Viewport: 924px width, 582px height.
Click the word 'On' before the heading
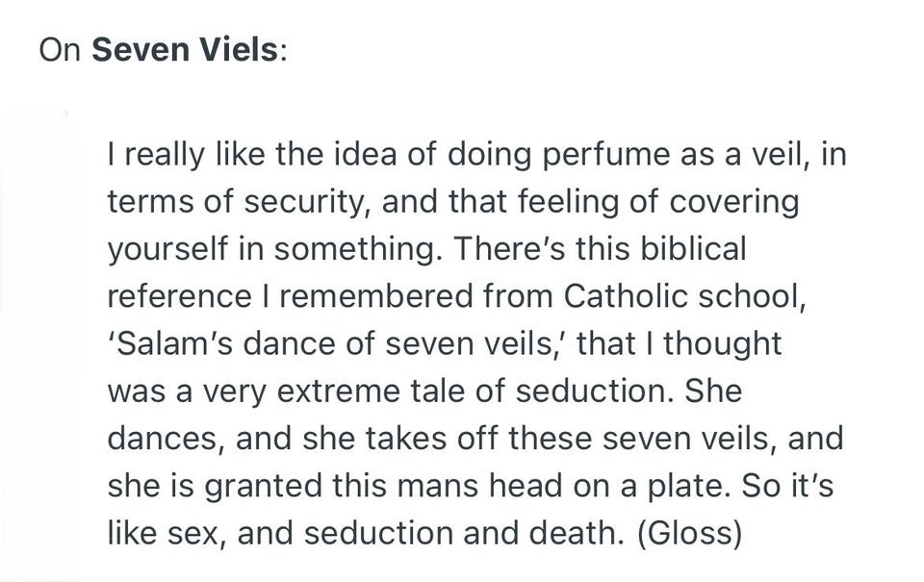coord(60,50)
